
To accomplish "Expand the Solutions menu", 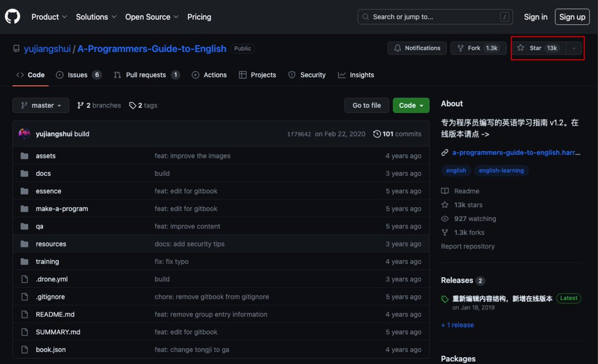I will point(96,17).
